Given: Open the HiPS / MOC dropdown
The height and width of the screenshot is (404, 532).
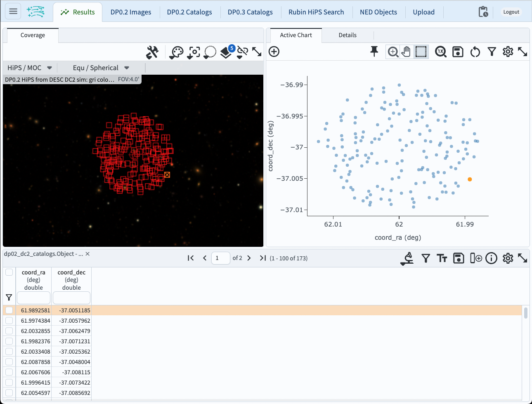Looking at the screenshot, I should pyautogui.click(x=30, y=68).
